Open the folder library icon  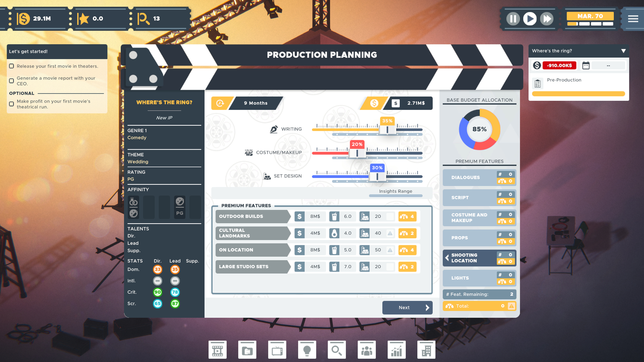(x=247, y=350)
